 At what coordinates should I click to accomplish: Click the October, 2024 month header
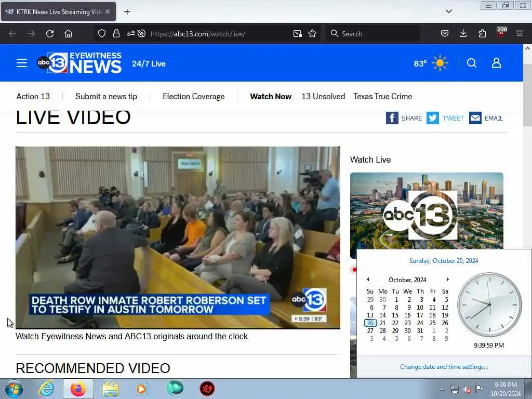click(x=407, y=280)
